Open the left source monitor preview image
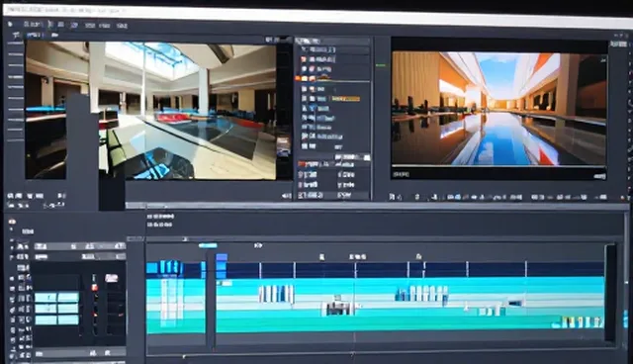633x364 pixels. pyautogui.click(x=150, y=110)
